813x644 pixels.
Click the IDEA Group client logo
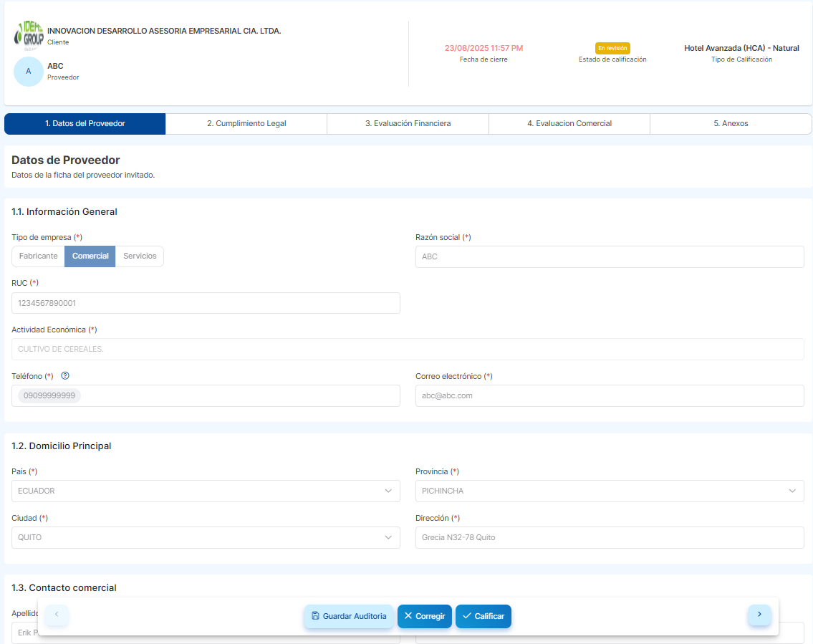click(29, 36)
